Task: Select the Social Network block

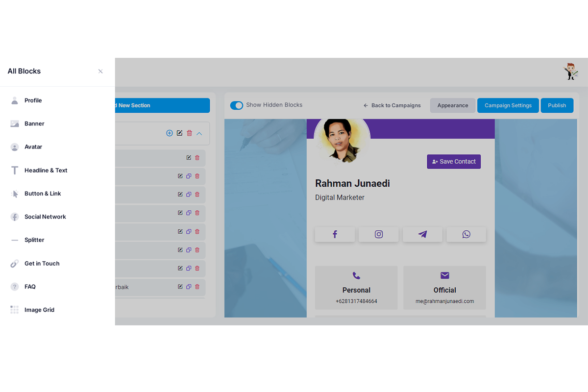Action: 45,217
